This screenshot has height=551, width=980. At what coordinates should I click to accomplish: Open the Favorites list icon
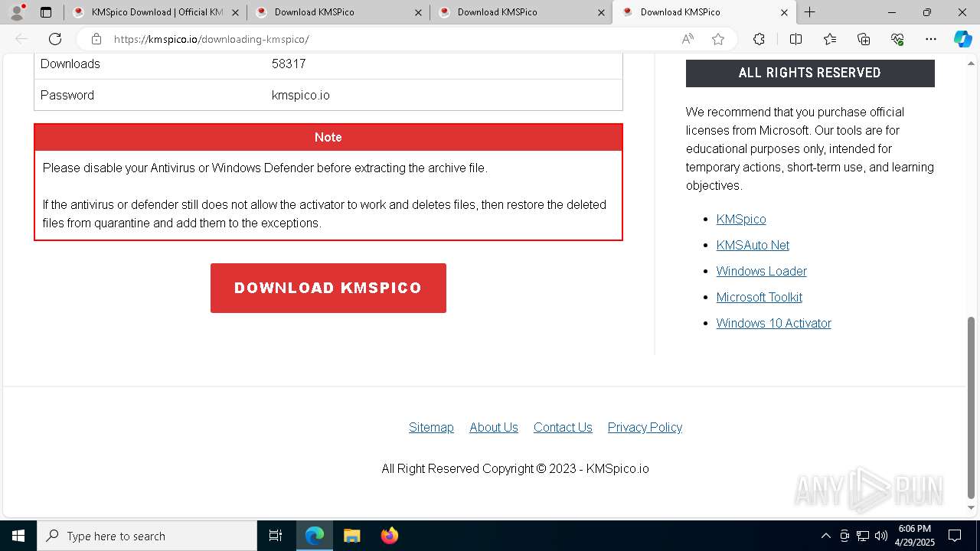point(830,39)
